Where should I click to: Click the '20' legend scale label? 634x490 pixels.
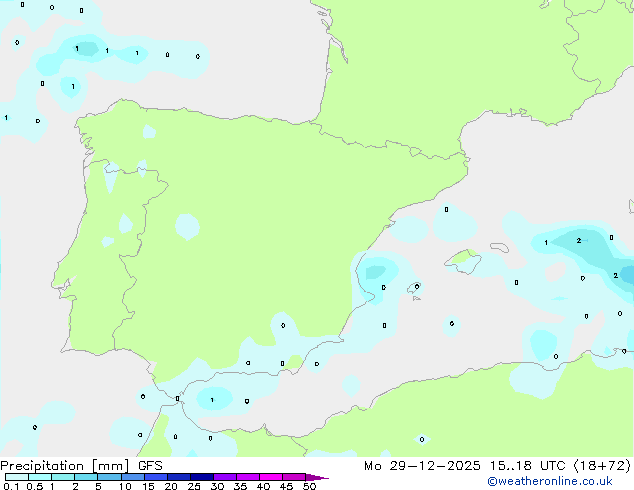pos(171,486)
